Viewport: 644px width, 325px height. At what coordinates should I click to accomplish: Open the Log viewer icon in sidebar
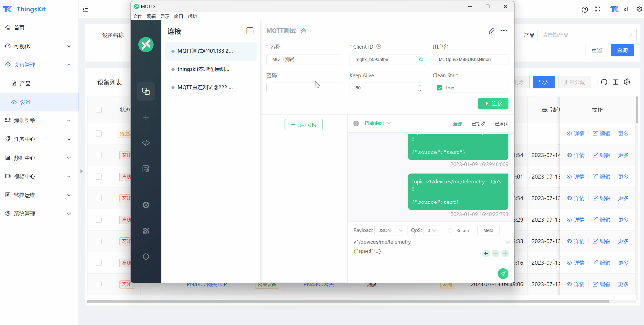[146, 169]
